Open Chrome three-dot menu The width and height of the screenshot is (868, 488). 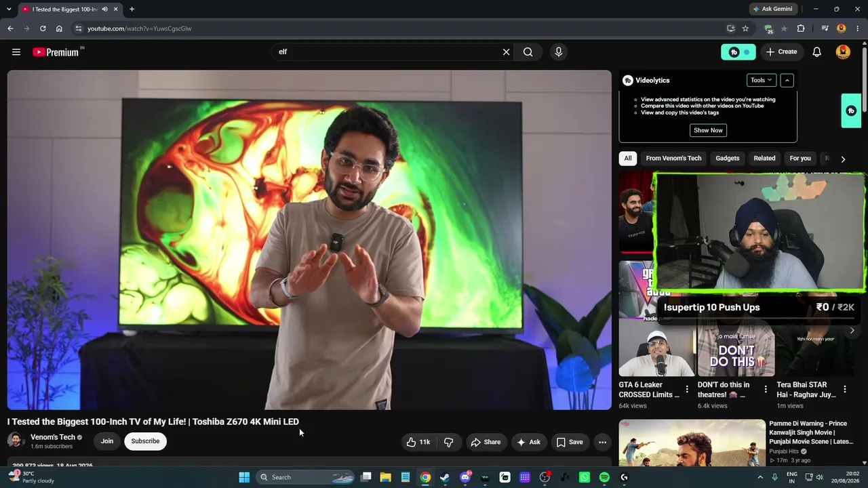pyautogui.click(x=858, y=28)
